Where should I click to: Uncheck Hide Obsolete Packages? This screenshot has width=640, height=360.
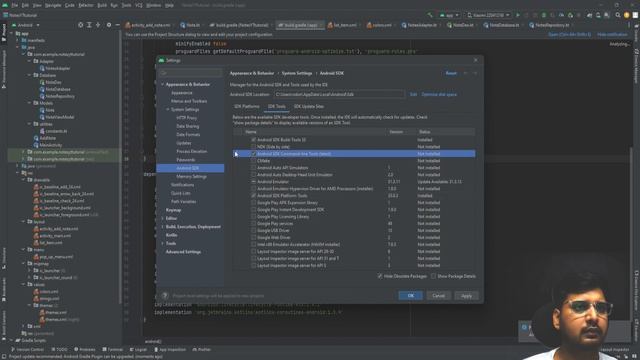pyautogui.click(x=380, y=276)
